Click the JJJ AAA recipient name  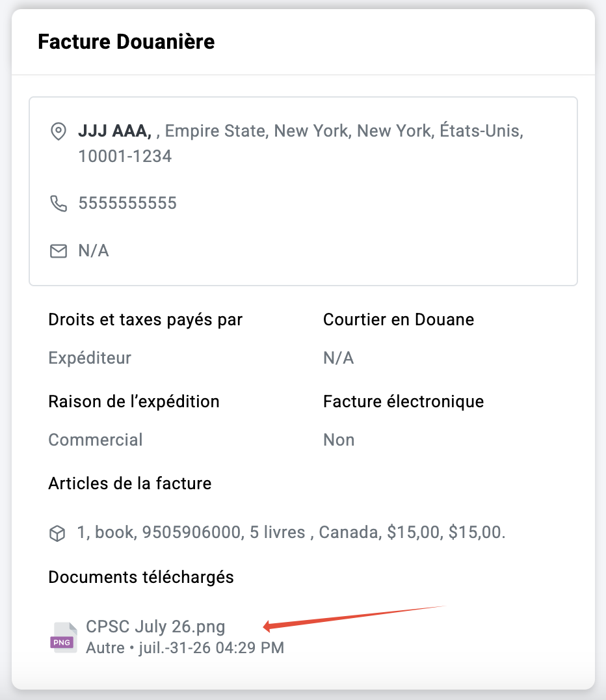114,131
